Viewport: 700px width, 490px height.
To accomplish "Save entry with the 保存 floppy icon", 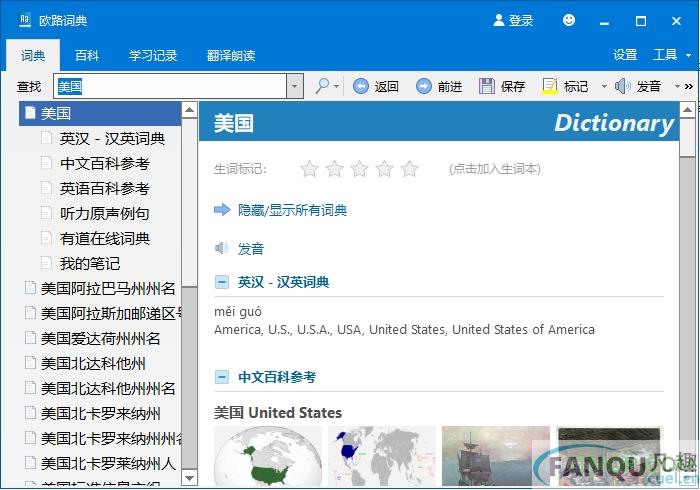I will [487, 86].
